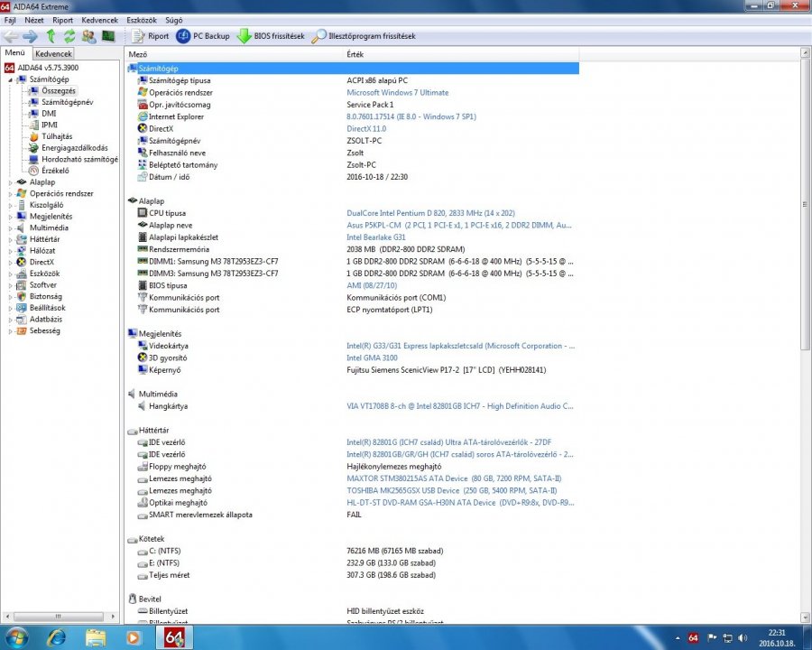Expand the Megjelenítés tree node
The height and width of the screenshot is (650, 812).
[x=10, y=217]
